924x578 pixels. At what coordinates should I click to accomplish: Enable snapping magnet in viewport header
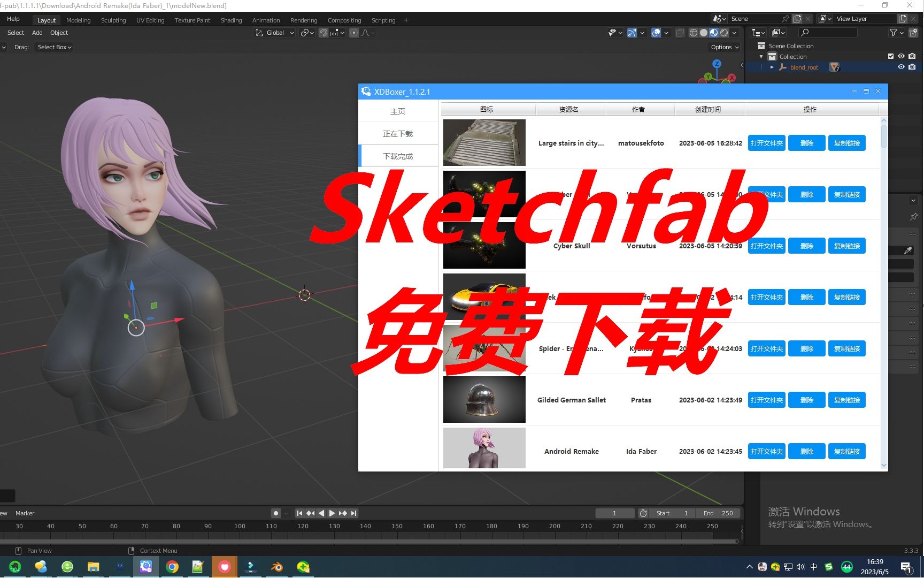[324, 33]
